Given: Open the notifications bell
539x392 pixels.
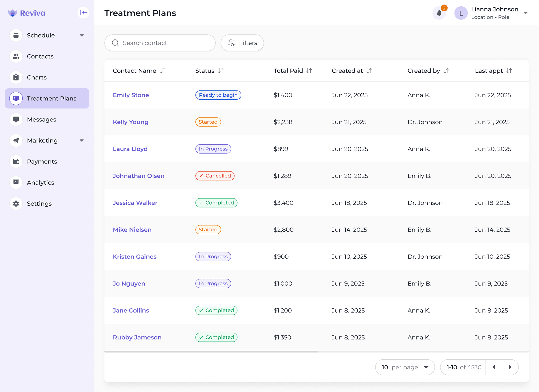Looking at the screenshot, I should click(439, 13).
